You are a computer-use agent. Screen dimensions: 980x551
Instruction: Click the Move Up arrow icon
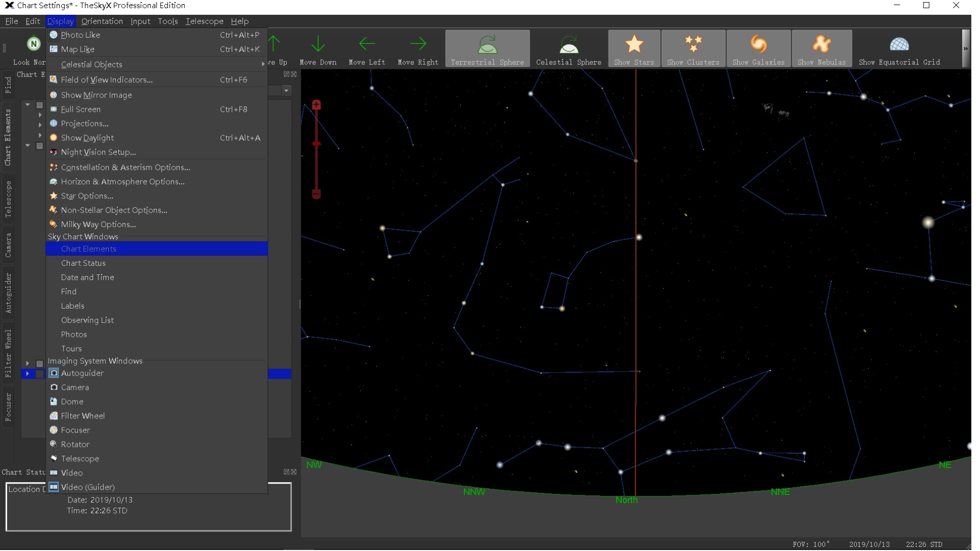(x=275, y=44)
